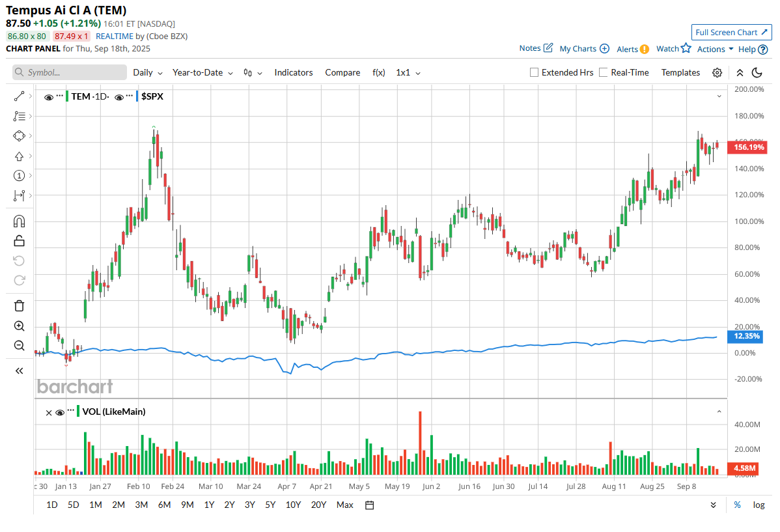This screenshot has width=780, height=532.
Task: Click the undo arrow icon
Action: point(19,260)
